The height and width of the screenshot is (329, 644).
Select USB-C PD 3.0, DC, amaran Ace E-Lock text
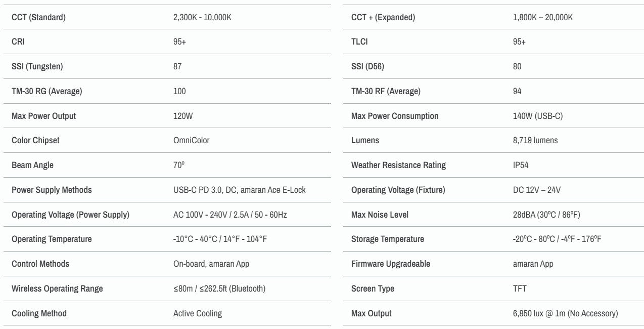[x=240, y=190]
